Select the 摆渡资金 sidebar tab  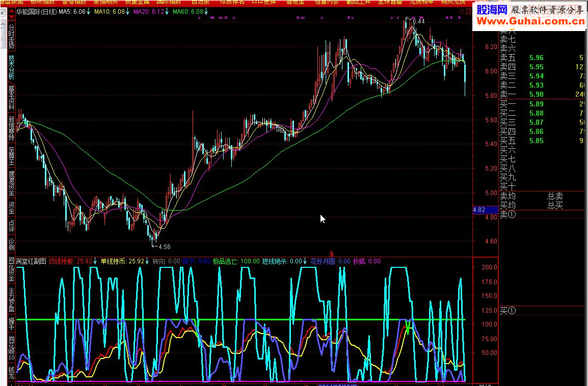coord(12,183)
